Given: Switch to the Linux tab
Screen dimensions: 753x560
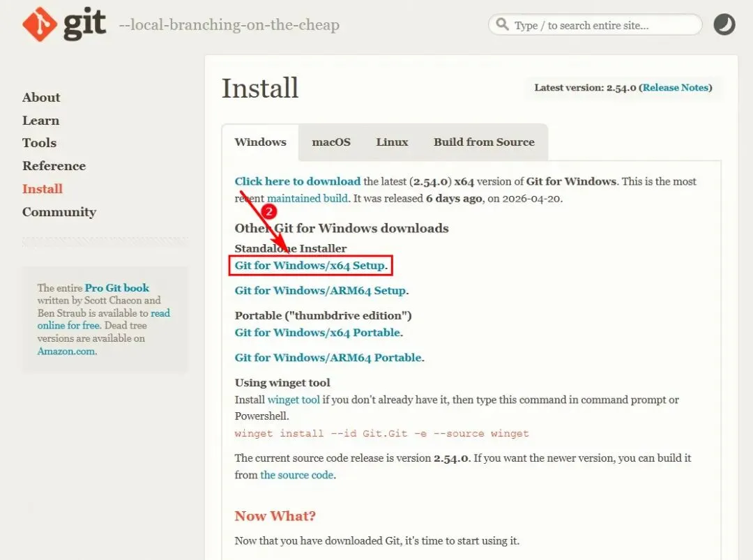Looking at the screenshot, I should 392,142.
